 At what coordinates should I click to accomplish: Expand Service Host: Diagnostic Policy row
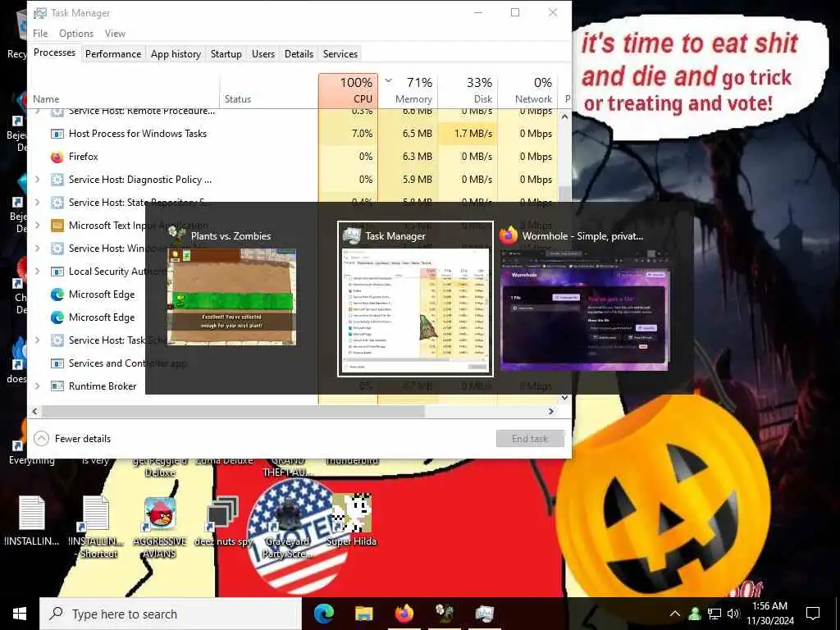tap(37, 180)
